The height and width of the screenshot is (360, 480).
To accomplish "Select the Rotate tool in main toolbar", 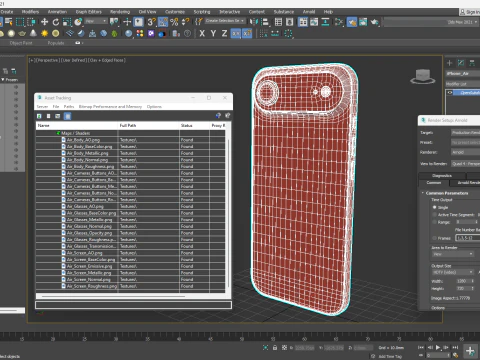I will point(56,22).
